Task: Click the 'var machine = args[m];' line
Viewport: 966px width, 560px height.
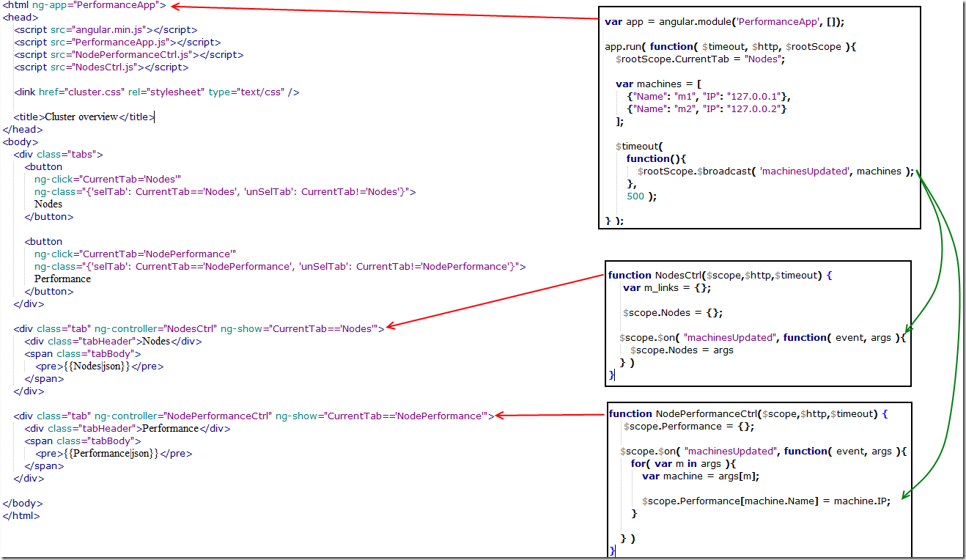Action: 701,476
